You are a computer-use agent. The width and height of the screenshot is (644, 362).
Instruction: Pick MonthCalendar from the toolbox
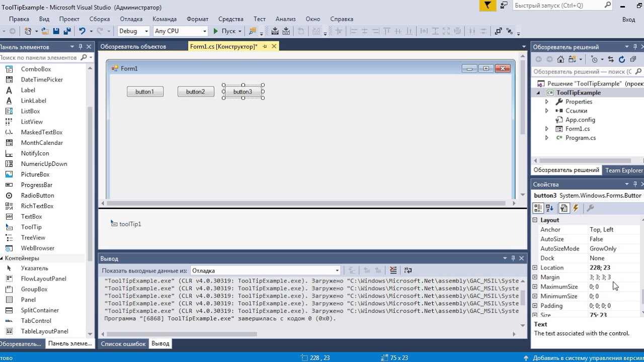pos(42,143)
